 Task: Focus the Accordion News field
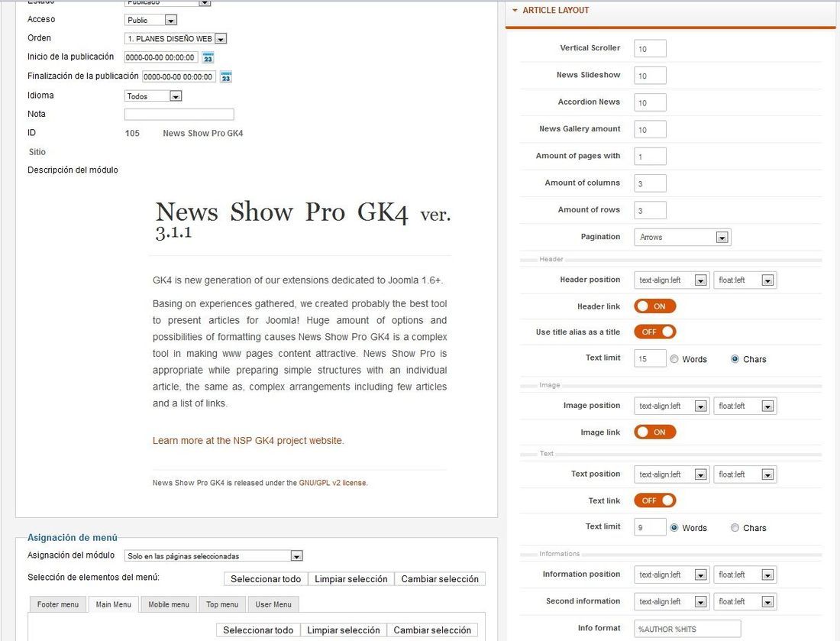tap(650, 102)
